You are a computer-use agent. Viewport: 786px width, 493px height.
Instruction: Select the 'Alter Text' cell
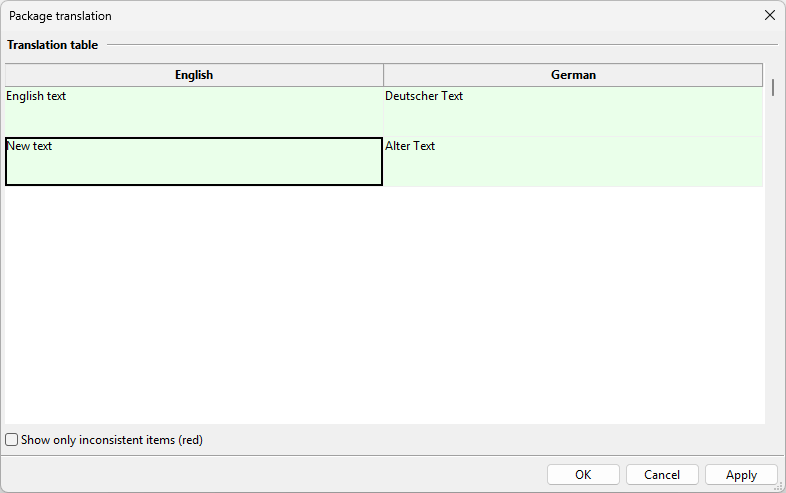tap(573, 161)
